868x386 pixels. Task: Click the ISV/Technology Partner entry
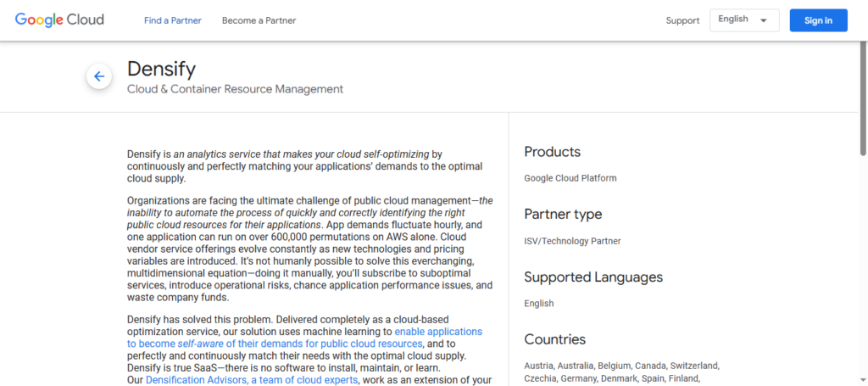pos(572,241)
